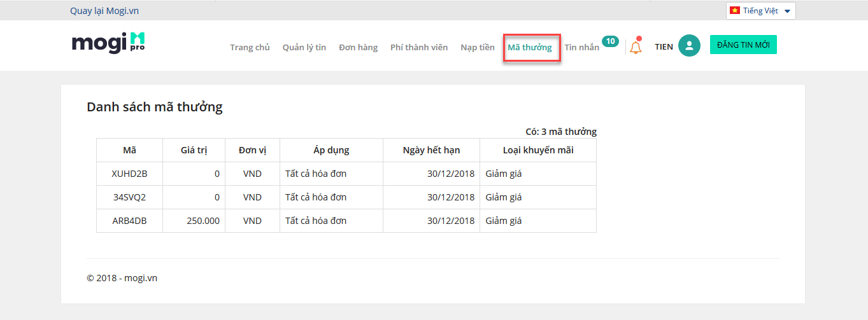Screen dimensions: 868x320
Task: Select the Mã thưởng tab
Action: coord(530,47)
